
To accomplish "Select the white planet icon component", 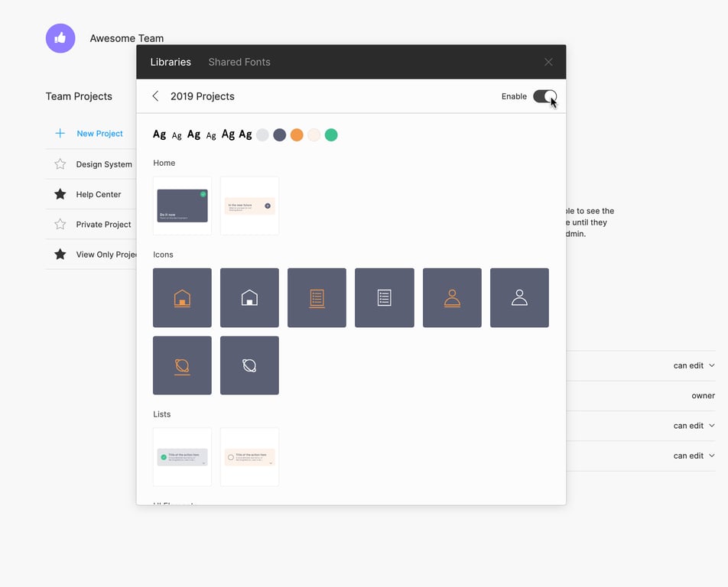I will [249, 365].
